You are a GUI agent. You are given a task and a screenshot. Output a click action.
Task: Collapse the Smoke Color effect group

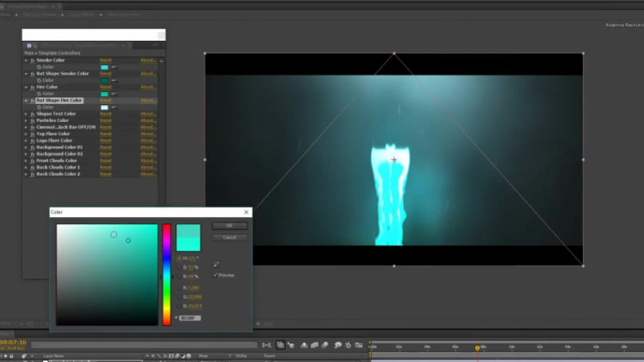click(x=26, y=60)
